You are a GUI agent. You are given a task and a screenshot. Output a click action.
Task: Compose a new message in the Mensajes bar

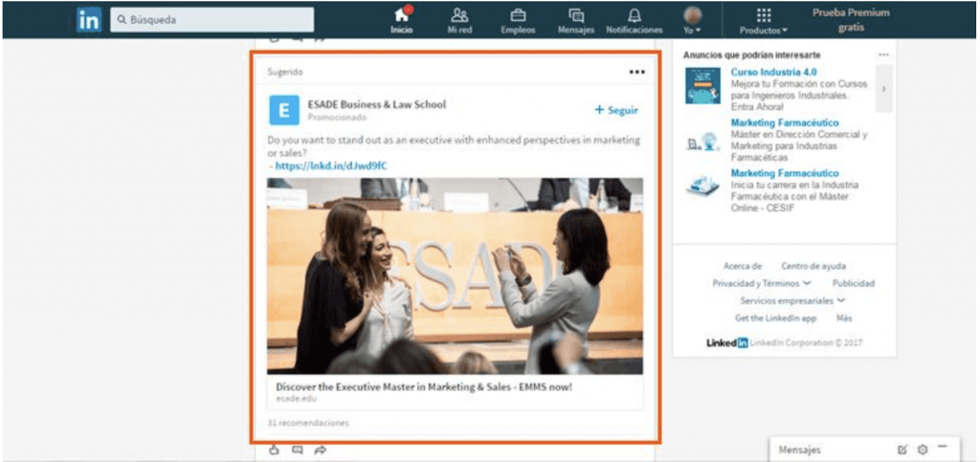902,450
